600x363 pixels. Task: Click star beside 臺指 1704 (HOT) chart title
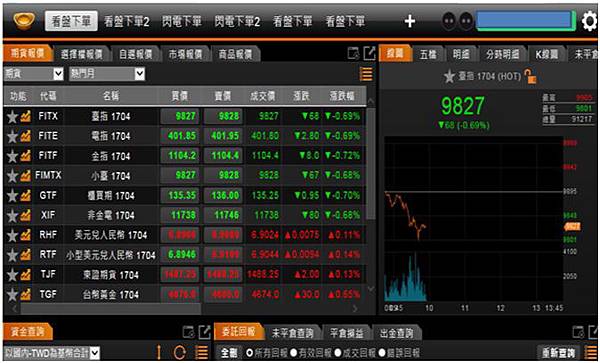click(x=449, y=77)
